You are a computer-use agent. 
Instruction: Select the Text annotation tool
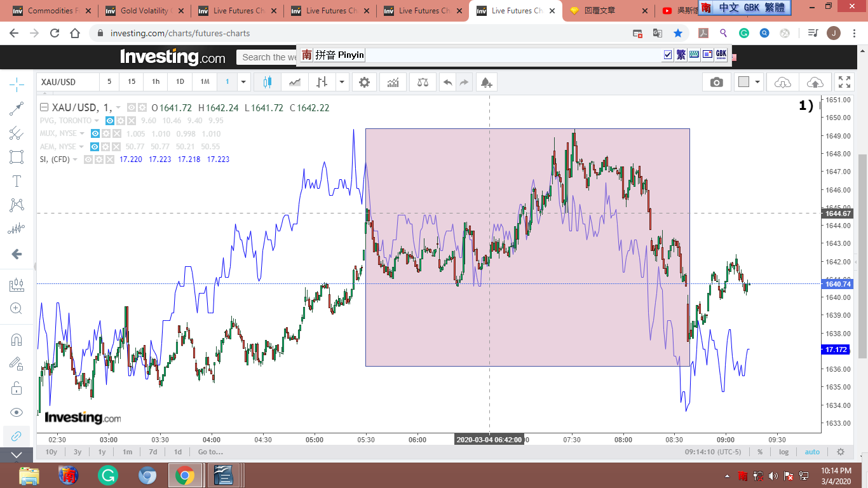point(17,181)
